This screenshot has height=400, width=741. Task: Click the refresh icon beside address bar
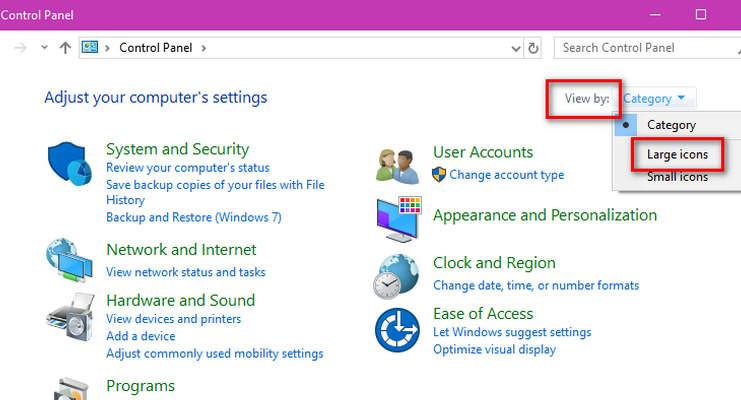[x=533, y=48]
